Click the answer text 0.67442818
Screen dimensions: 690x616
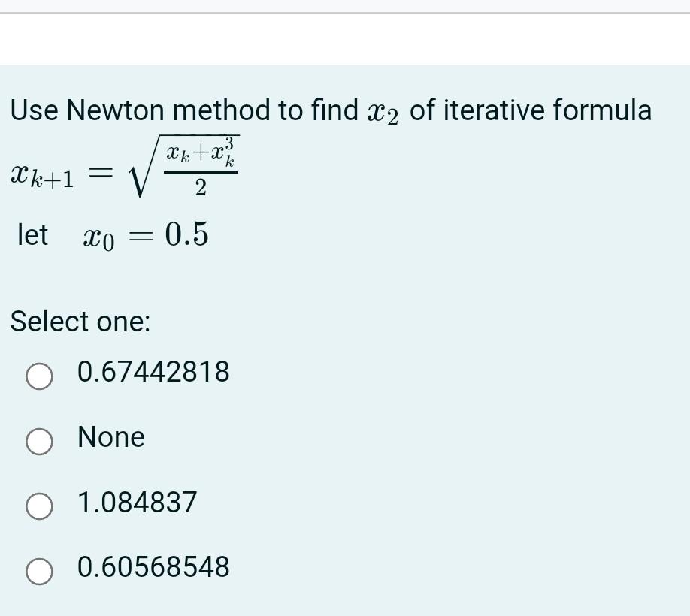click(153, 371)
